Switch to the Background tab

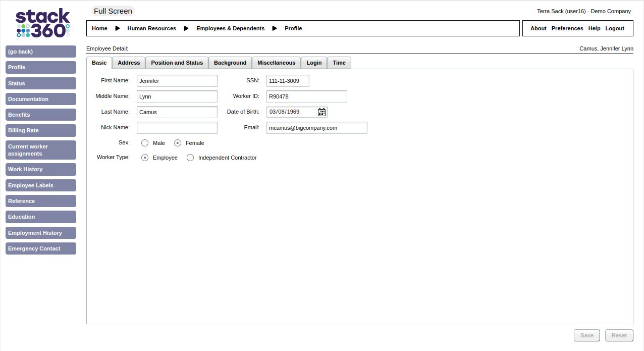tap(230, 63)
